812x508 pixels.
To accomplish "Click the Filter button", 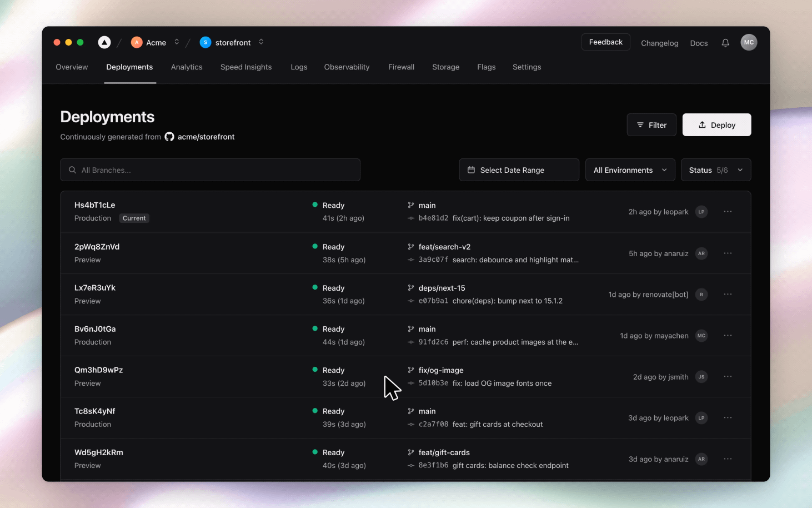I will coord(651,125).
